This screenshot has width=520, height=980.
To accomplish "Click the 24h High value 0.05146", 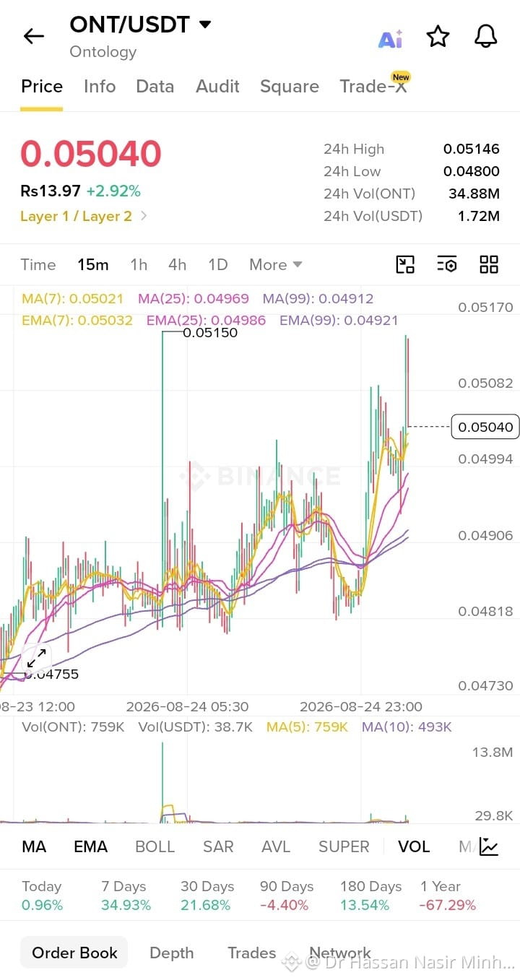I will coord(472,149).
